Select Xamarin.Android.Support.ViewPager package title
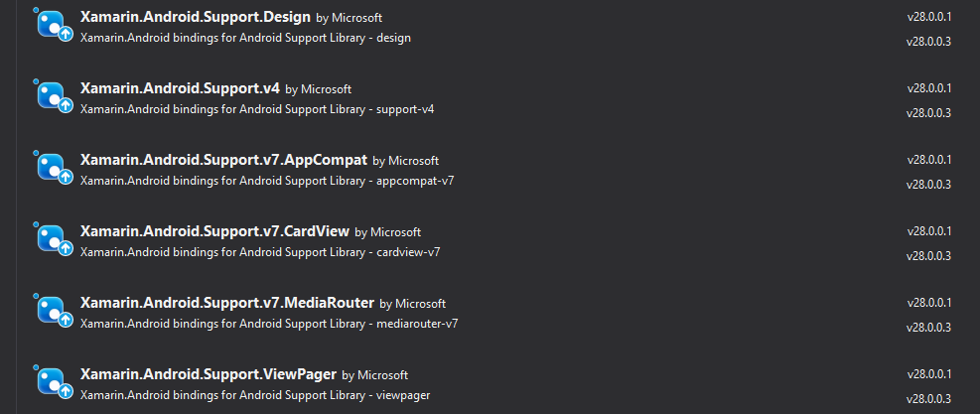The image size is (980, 414). 209,374
